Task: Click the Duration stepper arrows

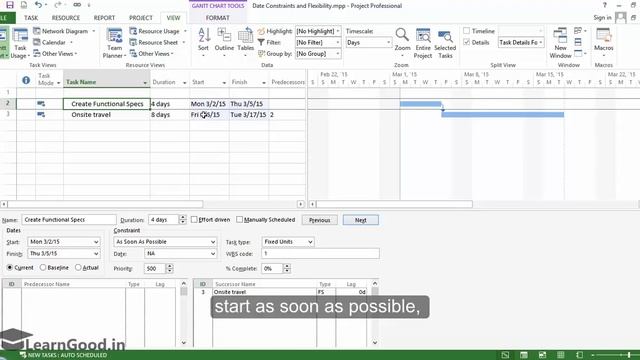Action: coord(183,220)
